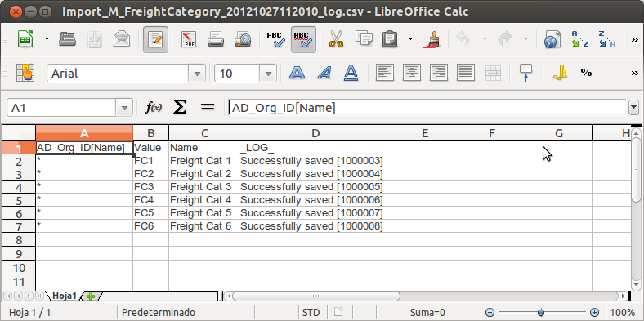Click the Arial font name field
Viewport: 644px width, 321px height.
118,74
